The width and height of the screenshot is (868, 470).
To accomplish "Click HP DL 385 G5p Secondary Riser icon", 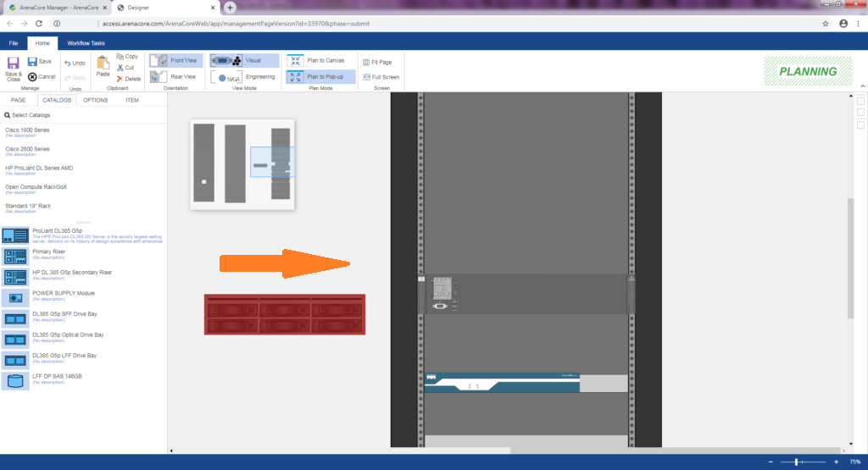I will [x=15, y=277].
